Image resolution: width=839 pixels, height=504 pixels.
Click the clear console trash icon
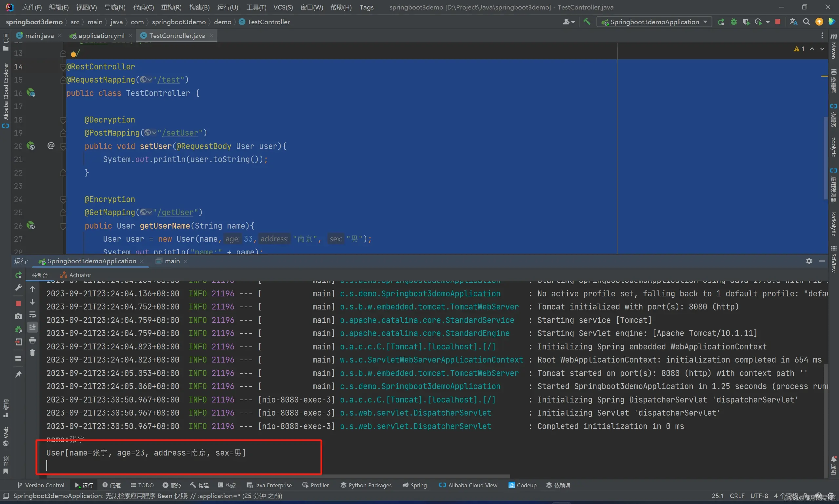(32, 353)
